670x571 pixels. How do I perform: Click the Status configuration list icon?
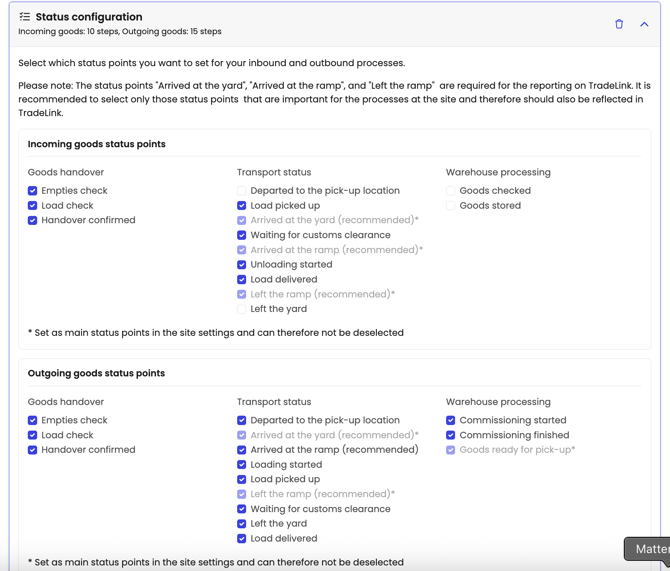coord(25,17)
